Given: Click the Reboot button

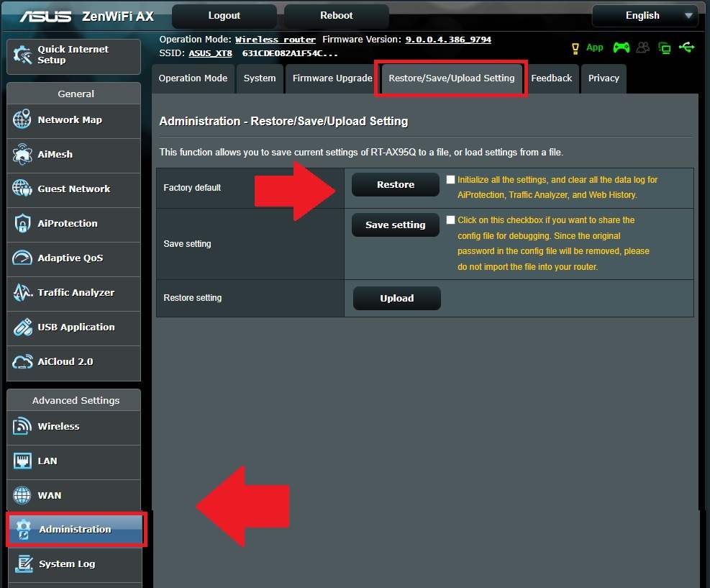Looking at the screenshot, I should pos(337,16).
